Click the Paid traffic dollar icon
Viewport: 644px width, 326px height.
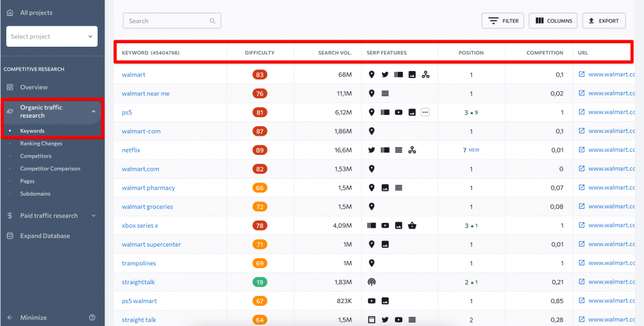[10, 215]
